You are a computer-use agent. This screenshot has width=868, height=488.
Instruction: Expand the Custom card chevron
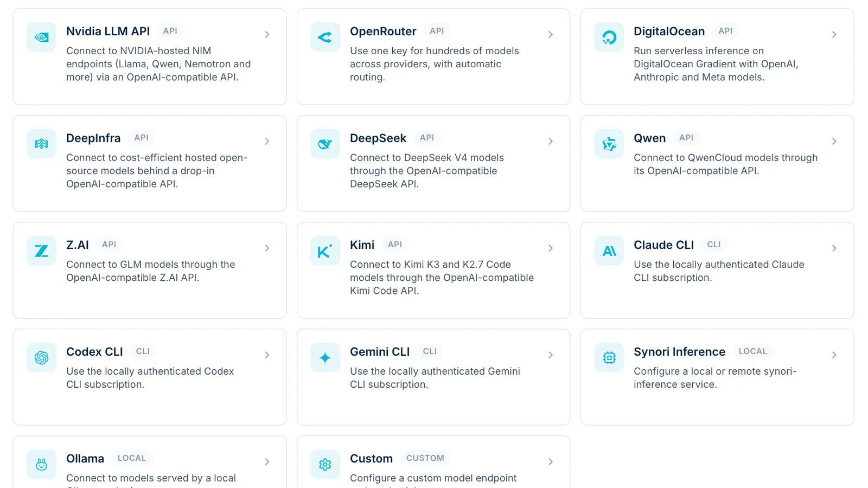(551, 462)
